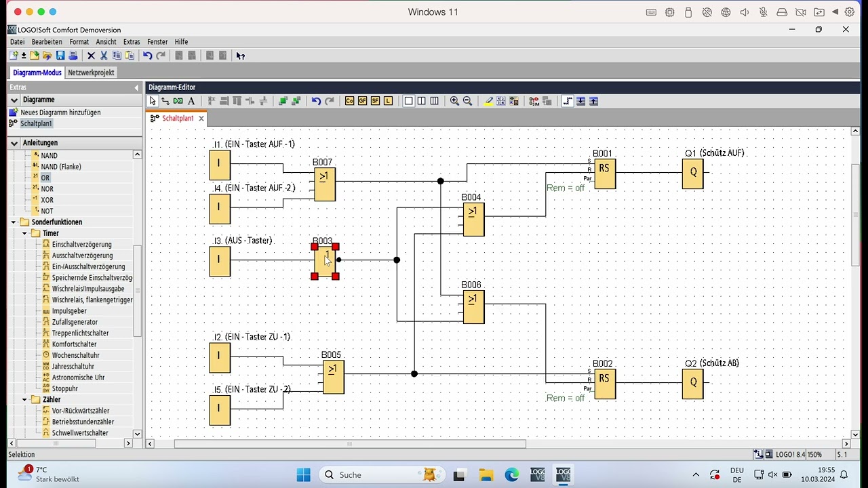Click the vertical scrollbar of the instruction tree
This screenshot has height=488, width=868.
point(137,291)
